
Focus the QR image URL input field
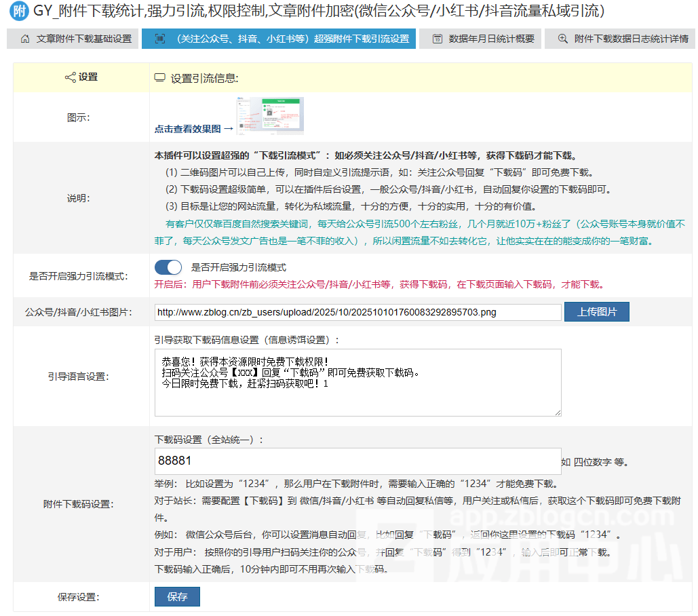click(357, 312)
